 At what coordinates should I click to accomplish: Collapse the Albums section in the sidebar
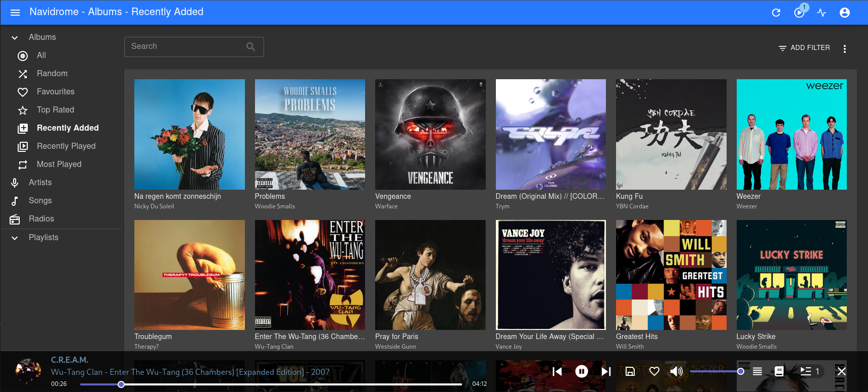(x=15, y=37)
